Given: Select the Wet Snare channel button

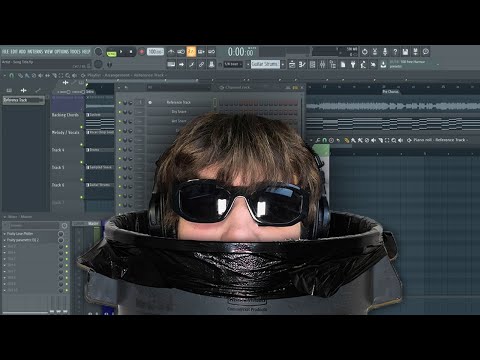Looking at the screenshot, I should 179,121.
